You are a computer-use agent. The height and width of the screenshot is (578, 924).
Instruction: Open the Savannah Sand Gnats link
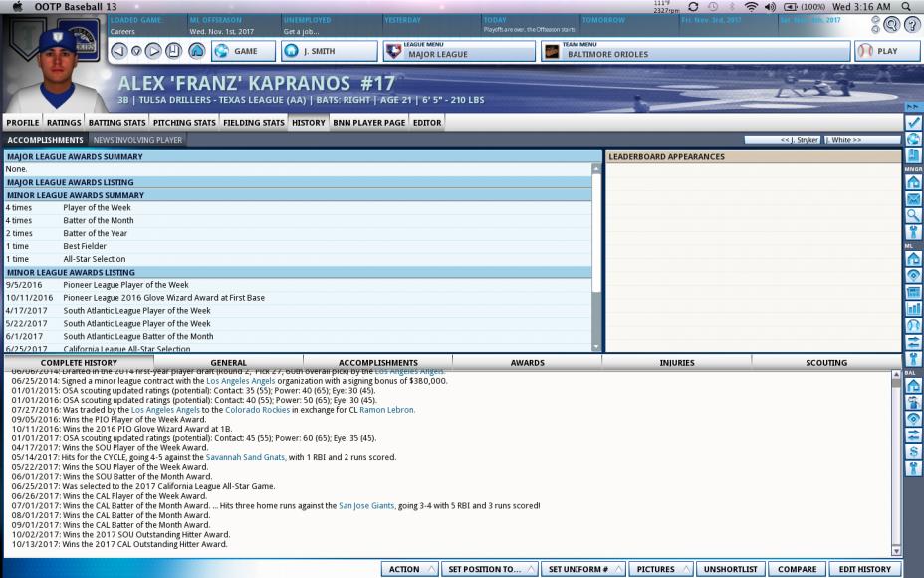246,457
